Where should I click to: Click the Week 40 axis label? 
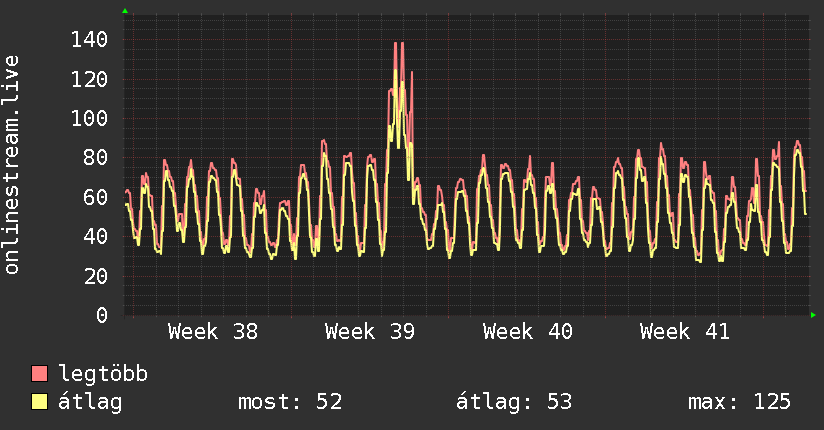click(528, 332)
